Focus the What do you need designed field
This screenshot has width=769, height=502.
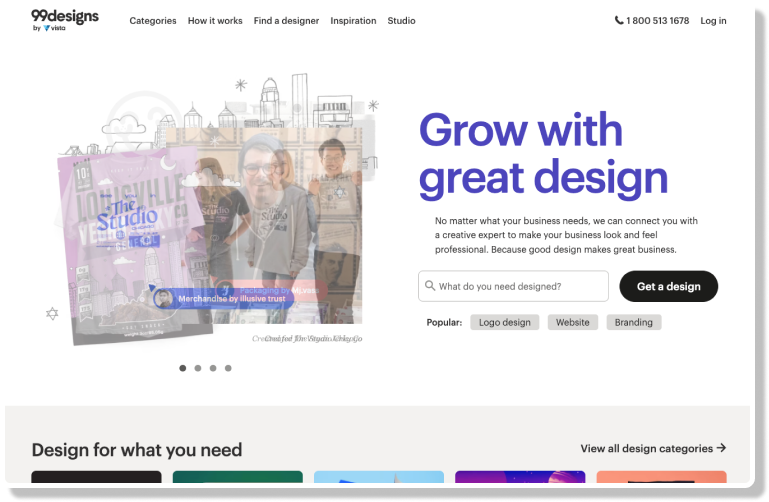pos(520,286)
